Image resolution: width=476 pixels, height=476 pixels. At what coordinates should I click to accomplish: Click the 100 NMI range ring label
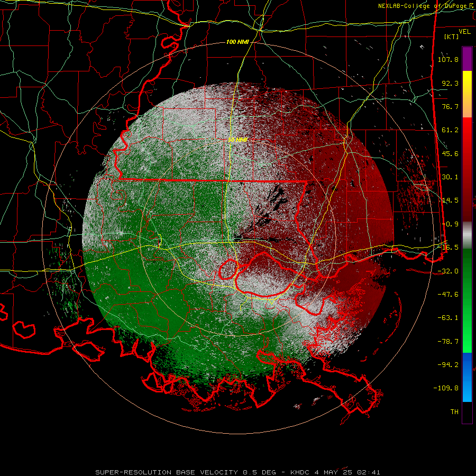click(237, 42)
